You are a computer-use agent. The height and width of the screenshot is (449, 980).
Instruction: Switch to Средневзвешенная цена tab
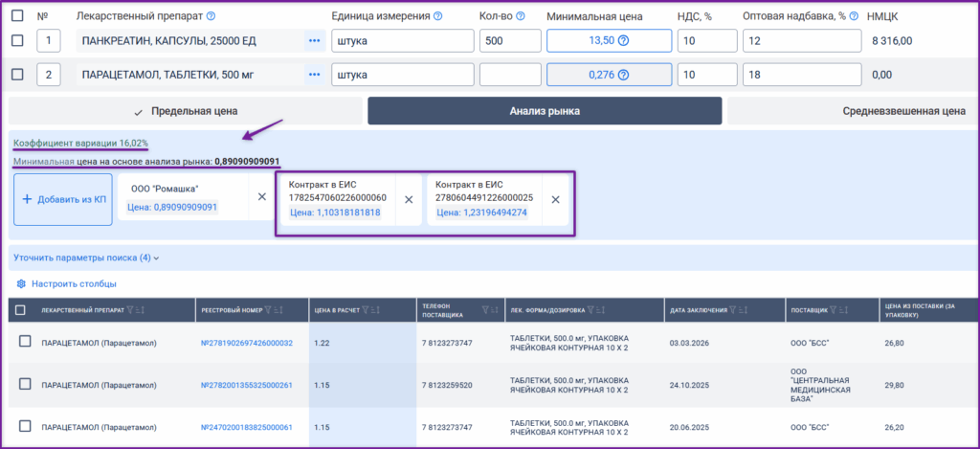click(x=853, y=111)
